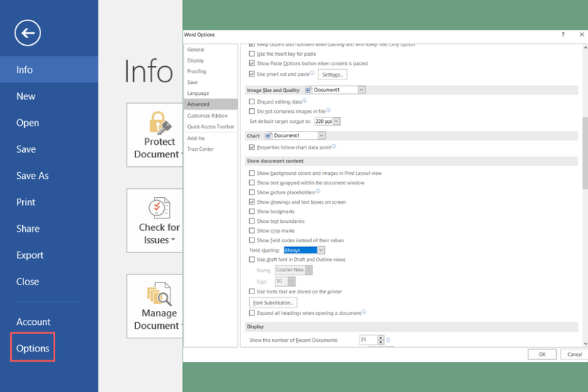The height and width of the screenshot is (392, 588).
Task: Uncheck Show Paste Options button when content is pasted
Action: tap(252, 63)
